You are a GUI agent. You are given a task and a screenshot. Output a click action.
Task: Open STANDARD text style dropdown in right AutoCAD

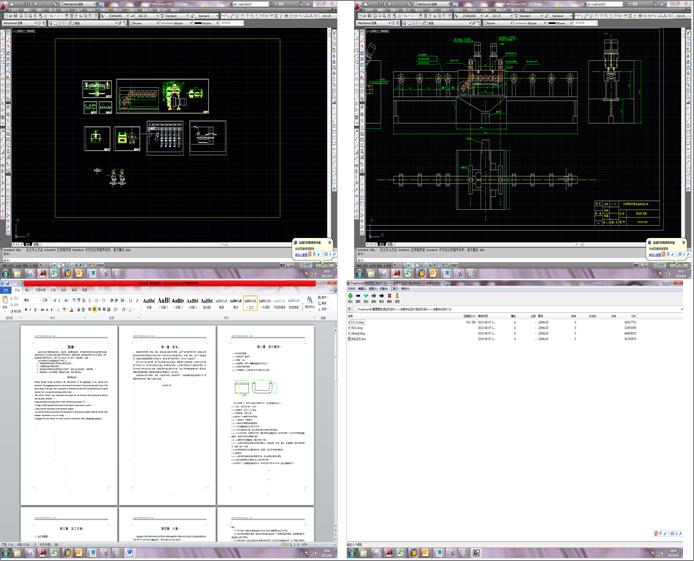tap(470, 16)
